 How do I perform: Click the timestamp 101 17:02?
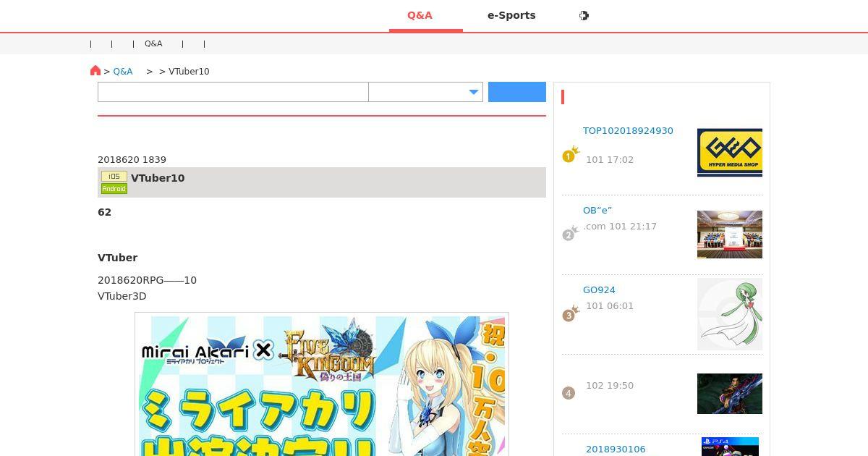click(610, 160)
